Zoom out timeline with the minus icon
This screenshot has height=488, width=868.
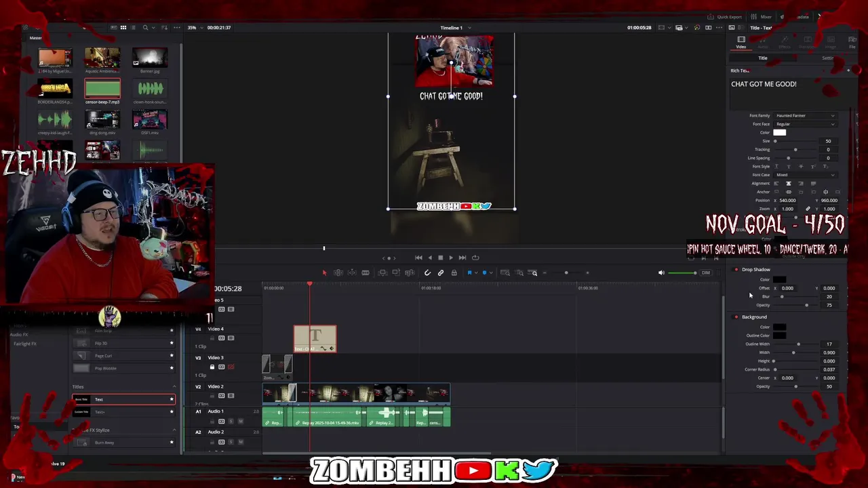tap(545, 272)
